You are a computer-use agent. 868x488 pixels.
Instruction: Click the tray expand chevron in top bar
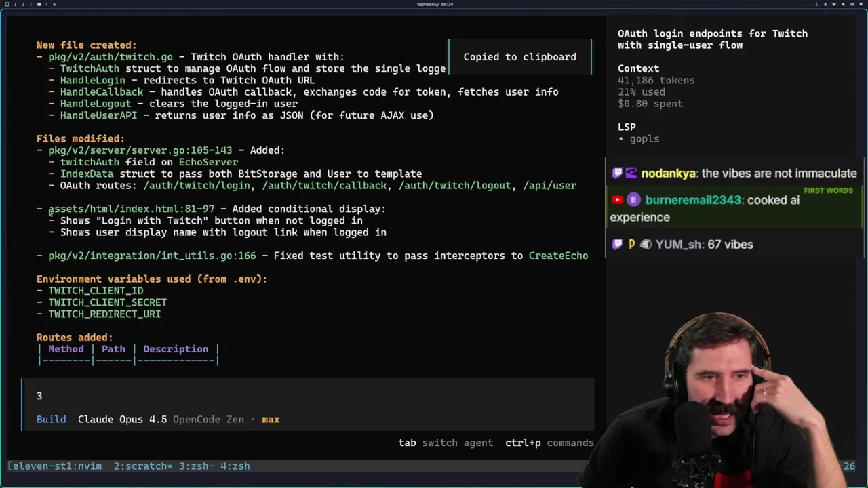816,4
